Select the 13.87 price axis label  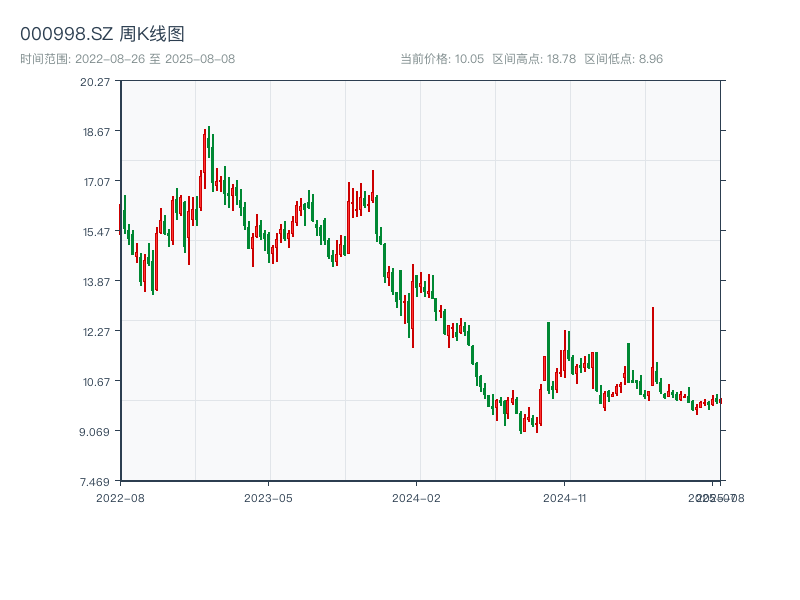pos(95,281)
